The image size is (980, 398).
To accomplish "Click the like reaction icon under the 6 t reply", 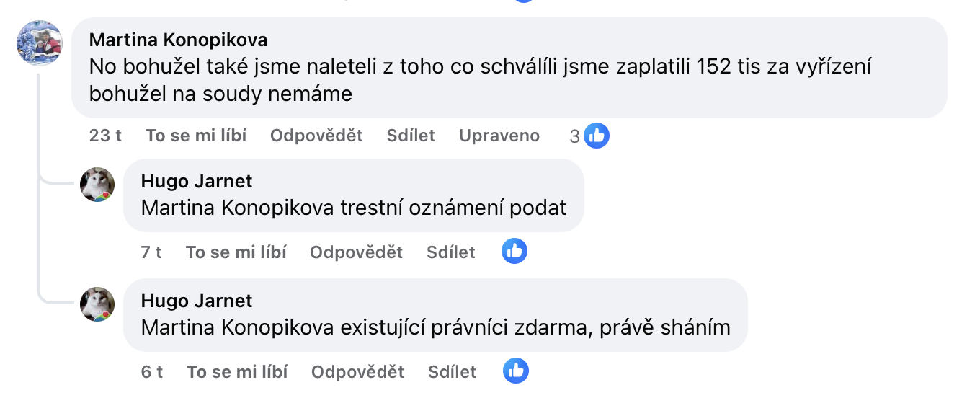I will 516,371.
